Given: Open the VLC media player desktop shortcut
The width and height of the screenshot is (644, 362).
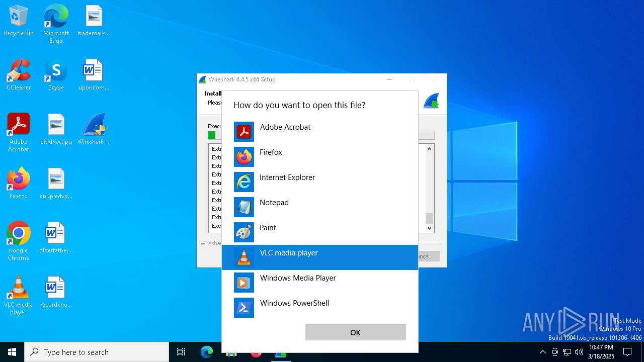Looking at the screenshot, I should click(x=19, y=296).
